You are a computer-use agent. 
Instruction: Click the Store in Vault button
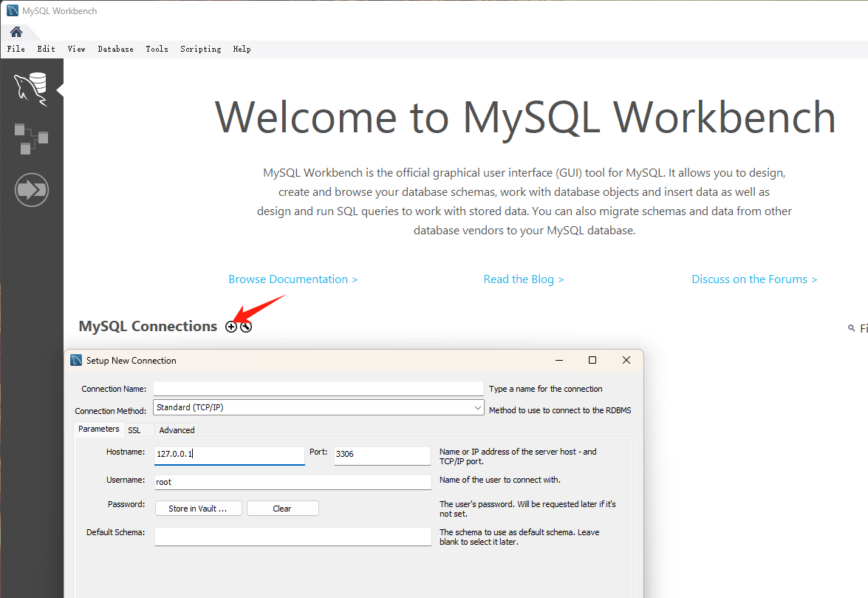(x=198, y=509)
